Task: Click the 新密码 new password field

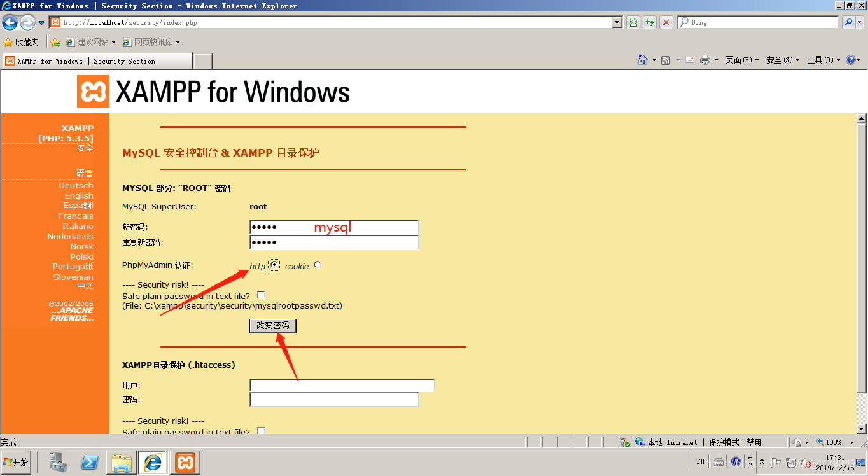Action: pyautogui.click(x=334, y=227)
